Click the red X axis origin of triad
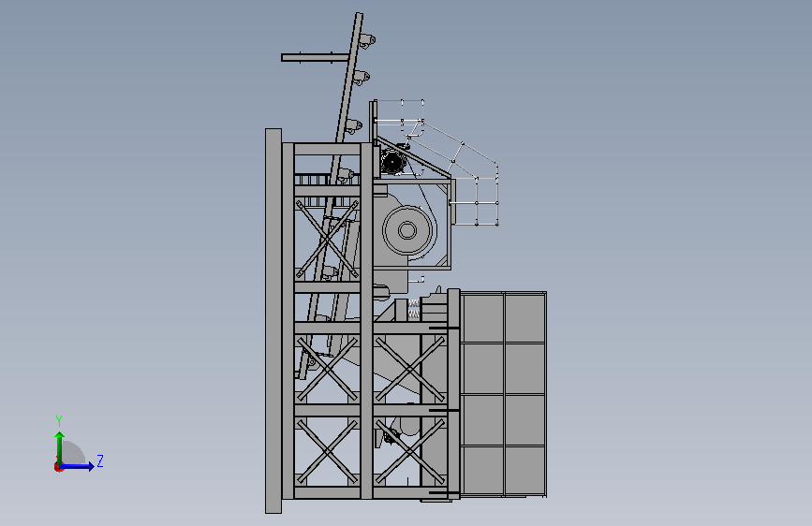Image resolution: width=812 pixels, height=526 pixels. 58,467
